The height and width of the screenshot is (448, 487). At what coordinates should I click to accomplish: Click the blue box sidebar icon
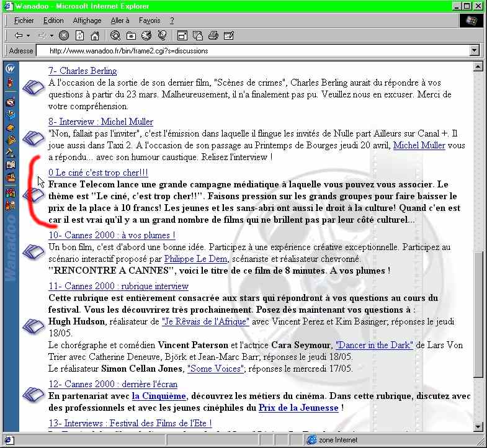pos(11,115)
